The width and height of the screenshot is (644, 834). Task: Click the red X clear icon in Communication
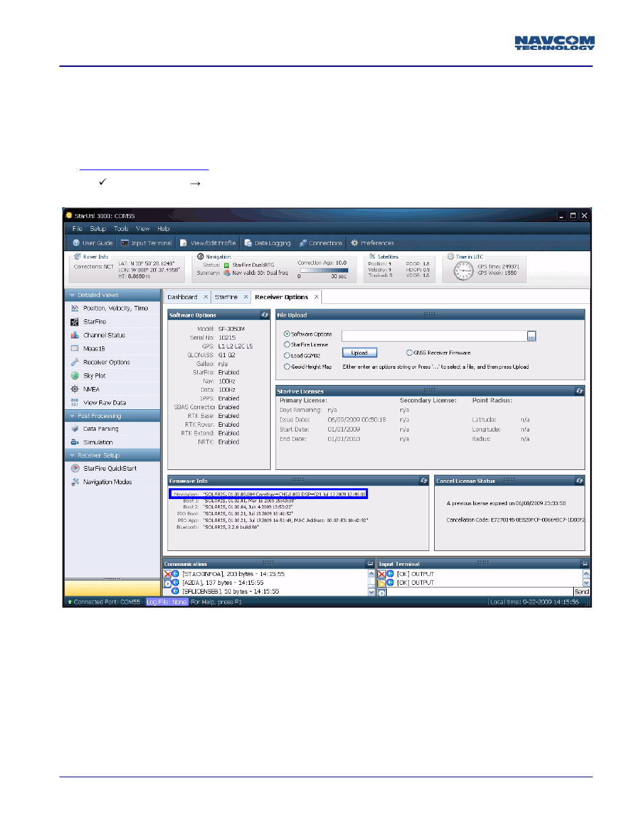click(167, 574)
